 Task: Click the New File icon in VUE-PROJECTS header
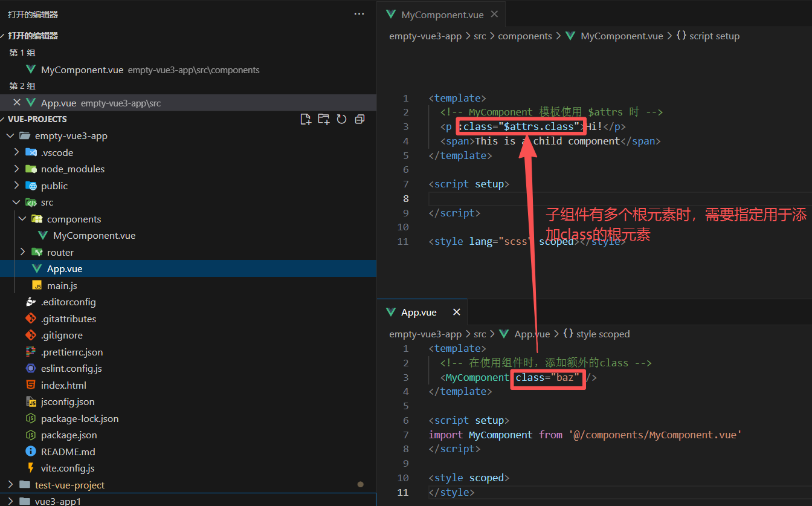[306, 119]
